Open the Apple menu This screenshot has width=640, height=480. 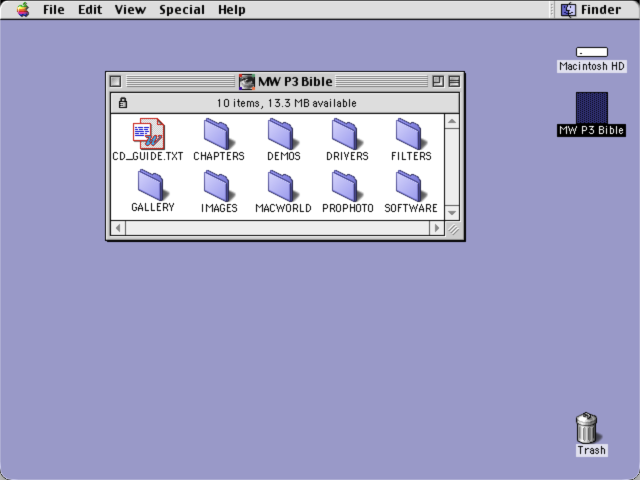click(23, 9)
